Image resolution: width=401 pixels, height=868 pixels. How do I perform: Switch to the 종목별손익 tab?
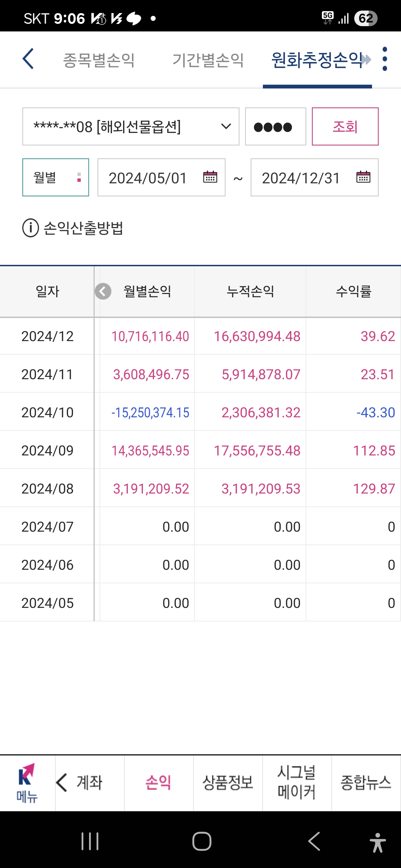point(99,60)
